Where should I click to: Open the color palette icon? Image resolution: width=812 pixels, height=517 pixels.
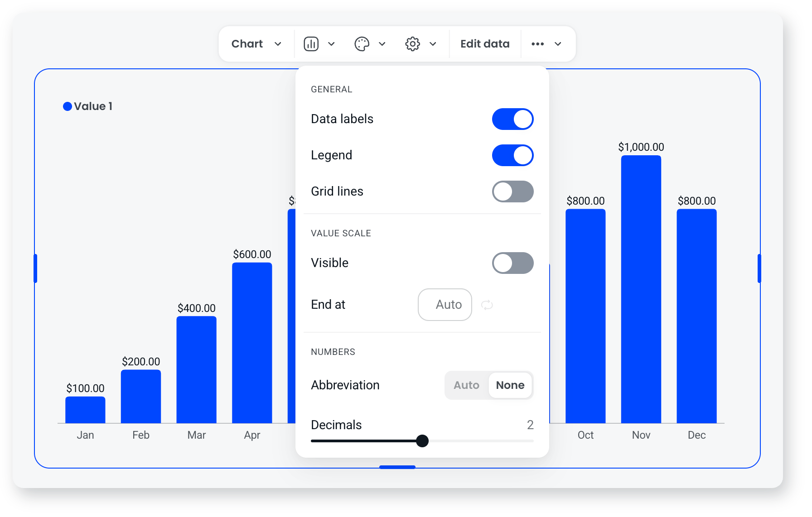point(362,44)
